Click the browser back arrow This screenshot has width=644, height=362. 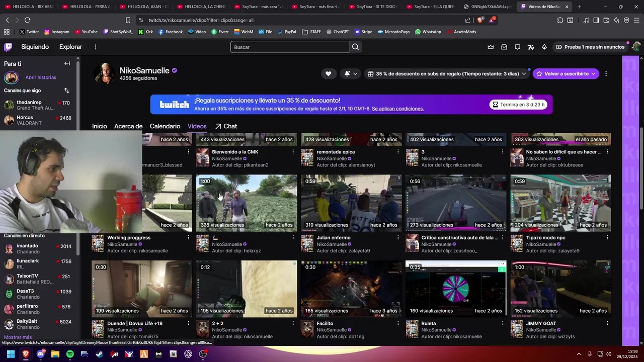point(7,20)
